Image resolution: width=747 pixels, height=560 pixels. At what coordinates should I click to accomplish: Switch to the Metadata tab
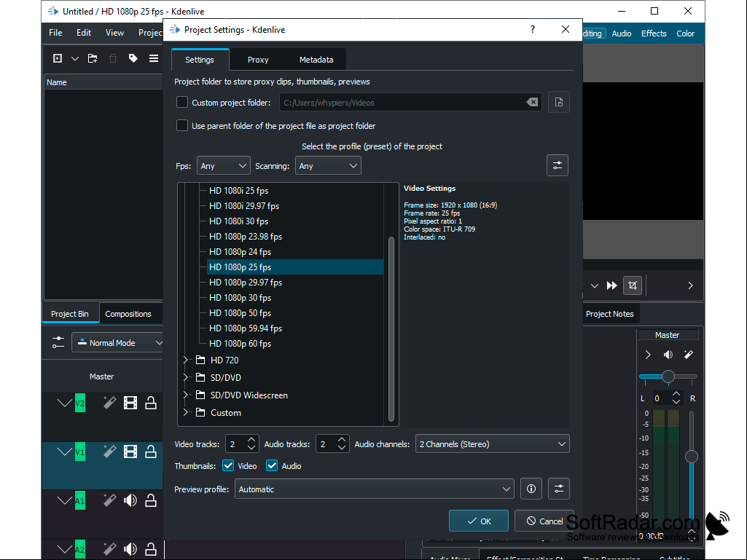316,60
